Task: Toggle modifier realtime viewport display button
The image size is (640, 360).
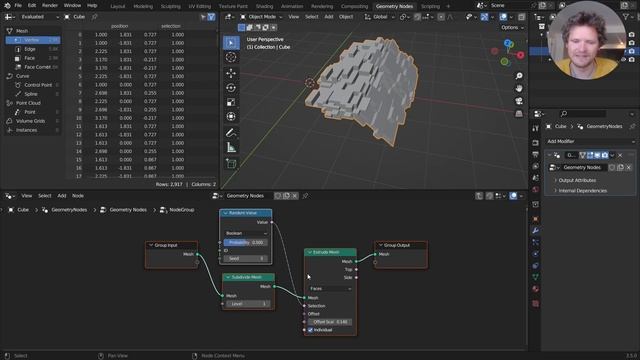Action: (x=597, y=155)
